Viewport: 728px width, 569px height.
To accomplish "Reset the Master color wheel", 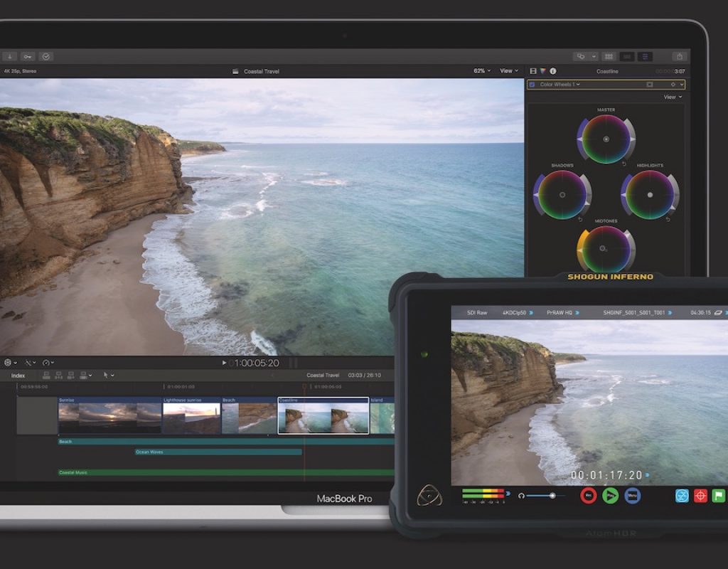I will click(x=624, y=164).
